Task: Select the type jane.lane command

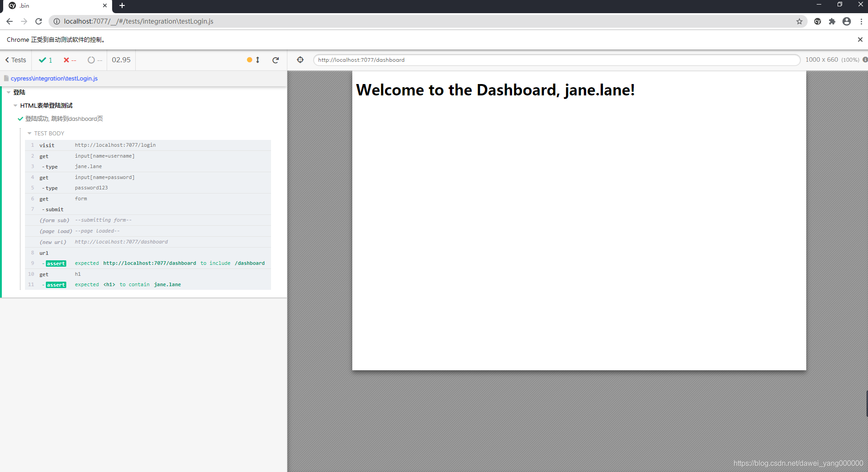Action: point(148,167)
